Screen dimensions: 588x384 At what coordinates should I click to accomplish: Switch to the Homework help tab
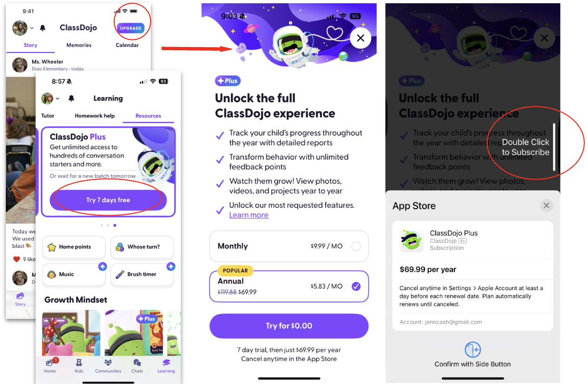coord(95,116)
